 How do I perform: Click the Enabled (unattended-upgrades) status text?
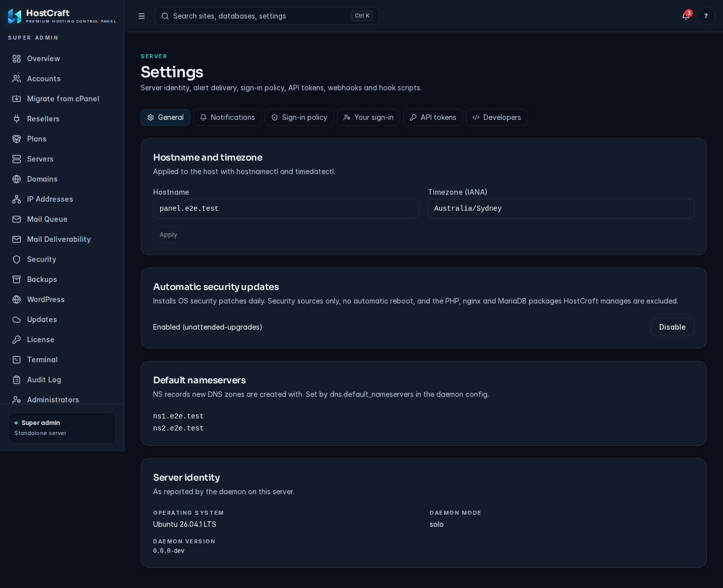(x=207, y=327)
